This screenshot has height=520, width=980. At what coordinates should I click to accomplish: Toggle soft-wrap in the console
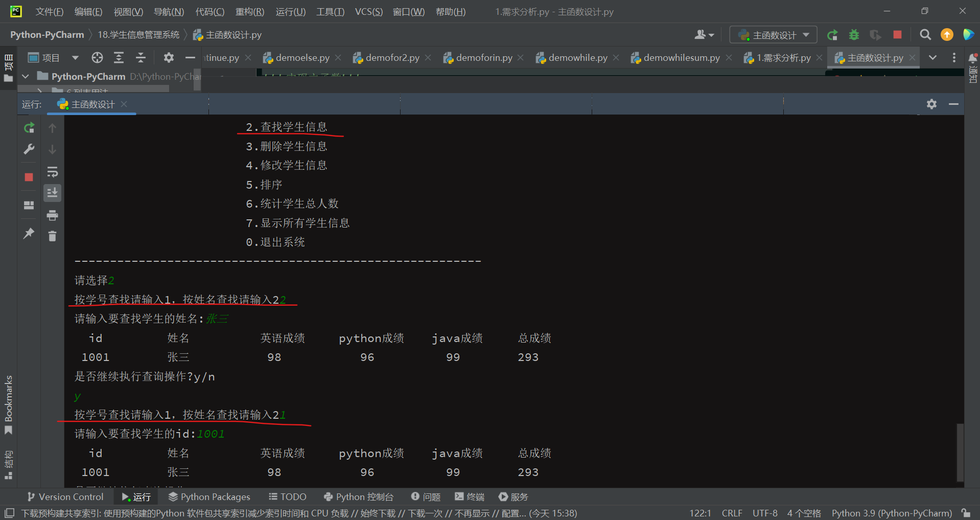[52, 172]
